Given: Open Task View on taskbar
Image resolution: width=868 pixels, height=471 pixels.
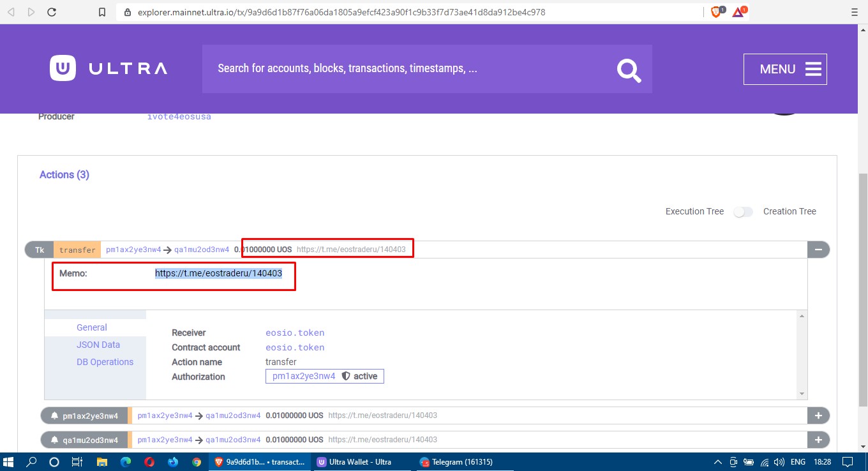Looking at the screenshot, I should (x=77, y=461).
